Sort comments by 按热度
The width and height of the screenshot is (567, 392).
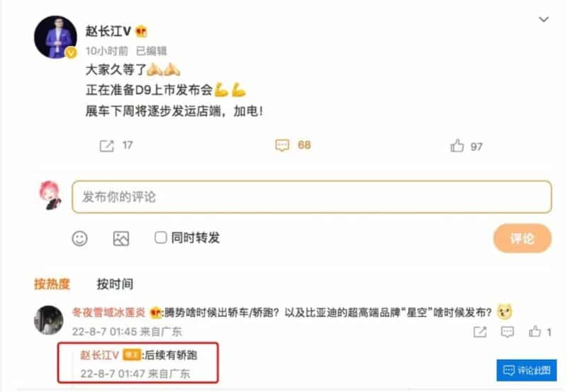(52, 284)
